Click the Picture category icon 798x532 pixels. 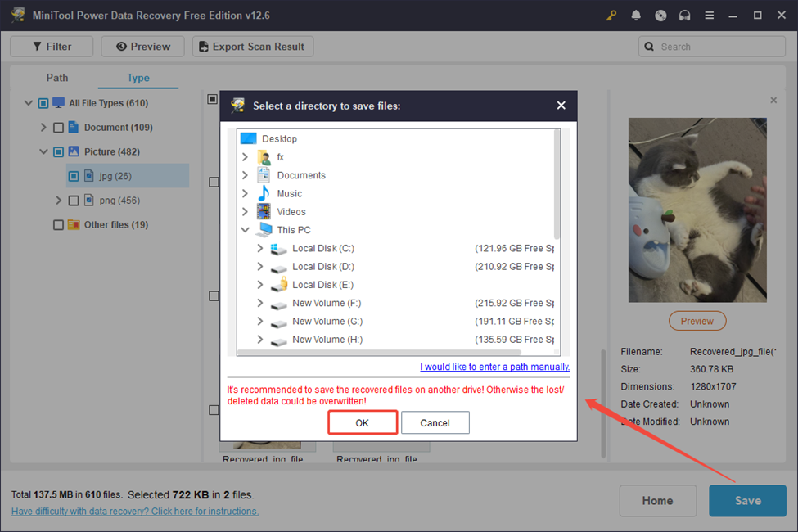tap(74, 151)
